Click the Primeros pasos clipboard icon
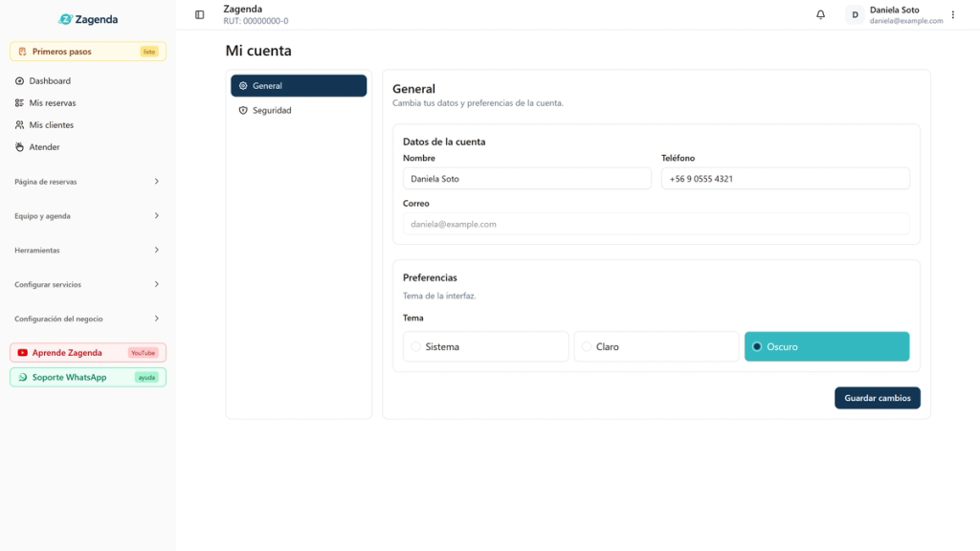 point(23,52)
